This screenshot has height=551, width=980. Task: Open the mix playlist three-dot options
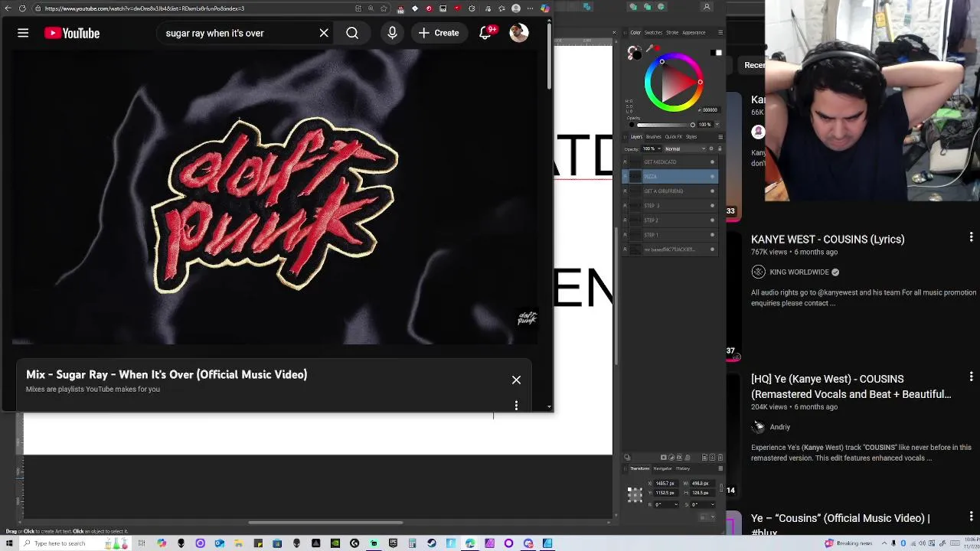pos(516,405)
